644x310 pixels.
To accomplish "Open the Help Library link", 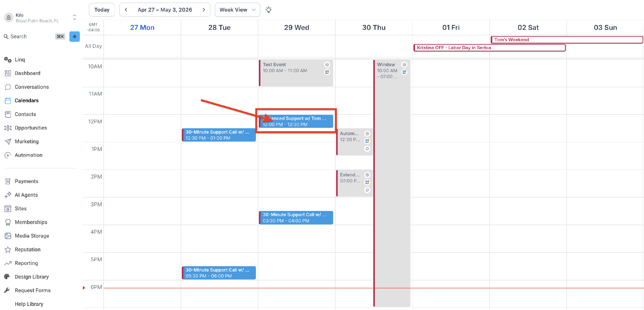I will click(x=29, y=304).
